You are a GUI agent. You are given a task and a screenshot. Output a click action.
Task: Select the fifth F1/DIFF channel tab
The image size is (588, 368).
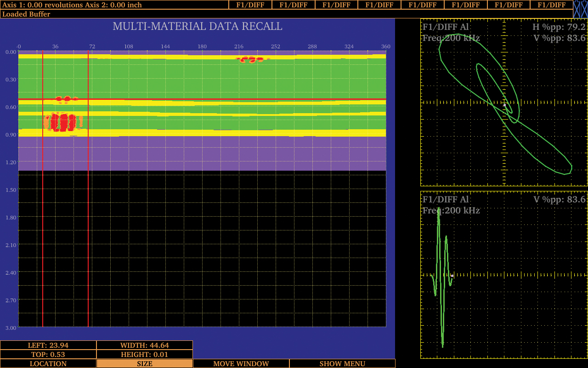423,5
